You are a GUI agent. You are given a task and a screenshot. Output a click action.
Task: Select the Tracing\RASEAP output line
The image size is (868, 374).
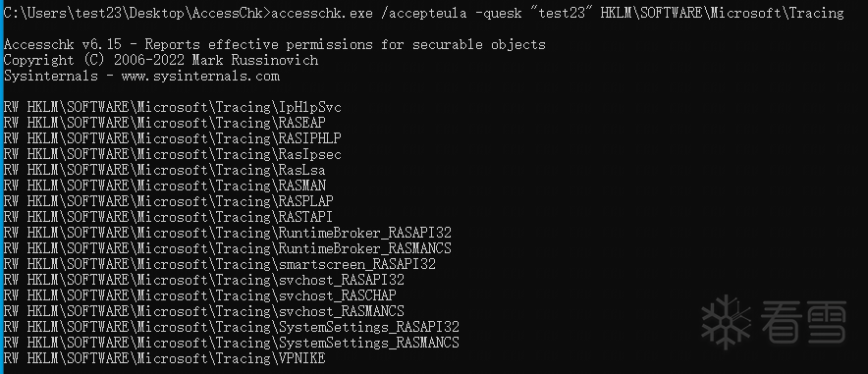[164, 123]
